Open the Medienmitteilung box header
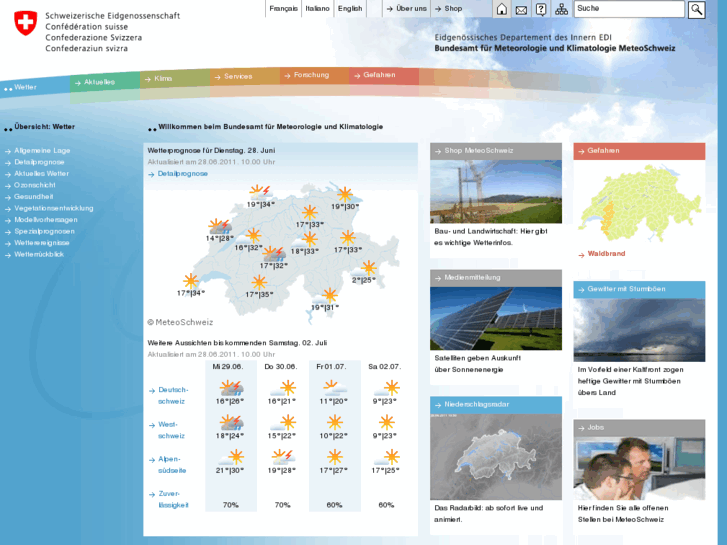 496,278
